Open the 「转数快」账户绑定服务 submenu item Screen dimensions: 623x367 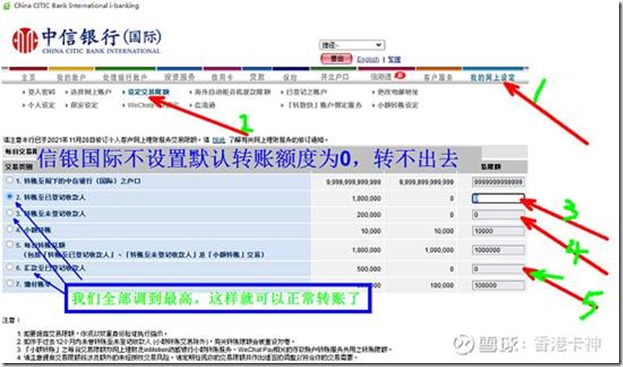click(324, 105)
